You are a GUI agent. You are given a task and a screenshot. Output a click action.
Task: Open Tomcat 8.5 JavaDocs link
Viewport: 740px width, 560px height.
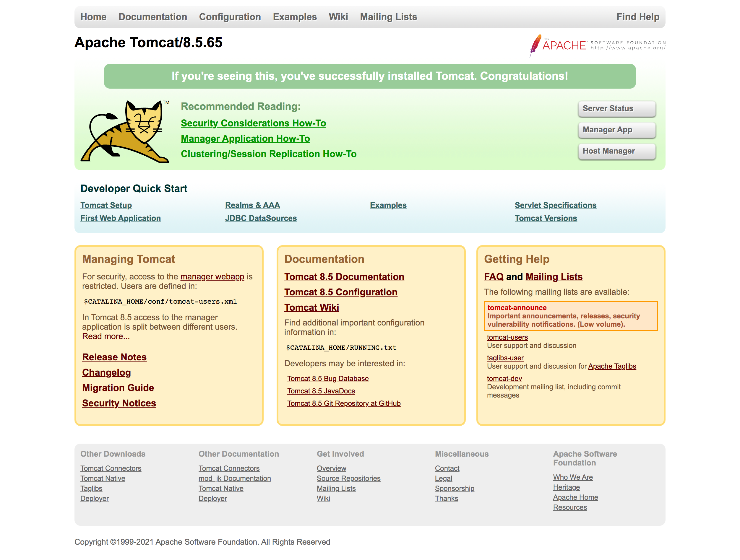[x=321, y=391]
